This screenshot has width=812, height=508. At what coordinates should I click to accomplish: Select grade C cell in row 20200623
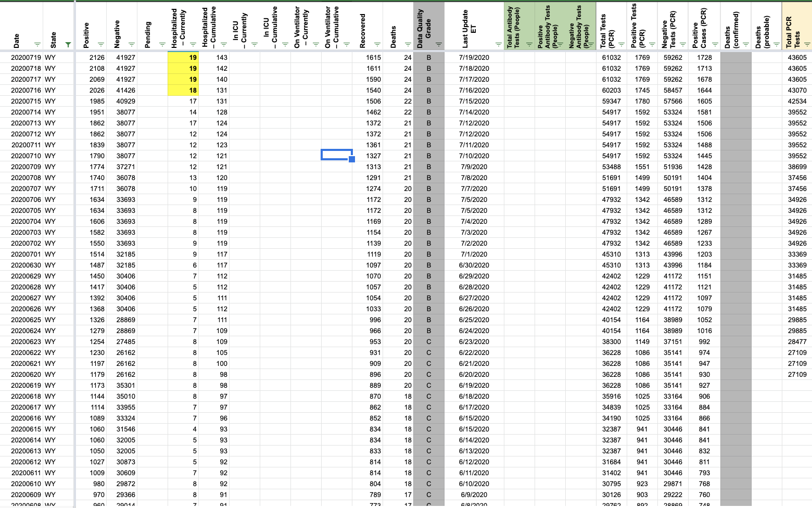429,341
